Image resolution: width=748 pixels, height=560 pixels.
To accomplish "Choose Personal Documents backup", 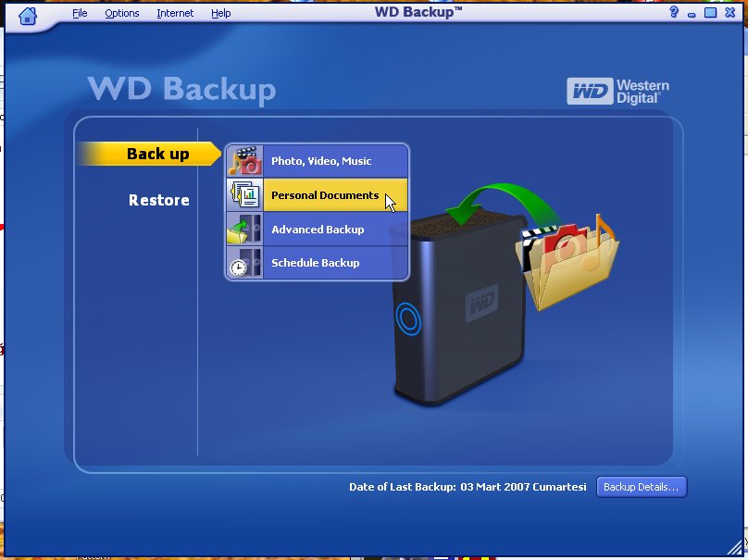I will 335,194.
